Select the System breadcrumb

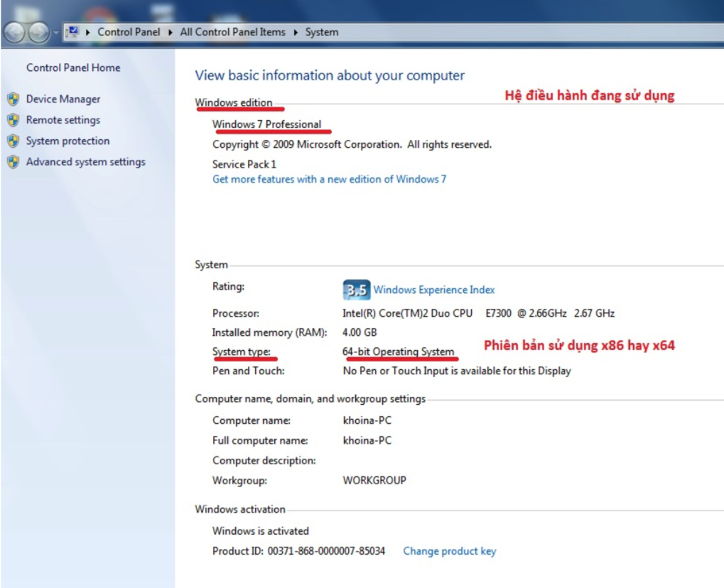[x=322, y=32]
